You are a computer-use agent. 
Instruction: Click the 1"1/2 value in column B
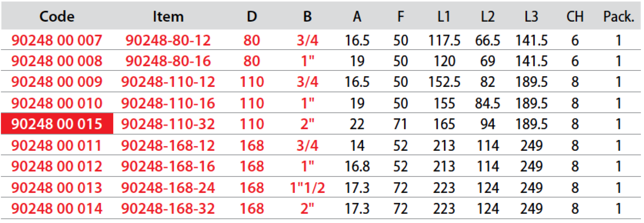point(307,188)
